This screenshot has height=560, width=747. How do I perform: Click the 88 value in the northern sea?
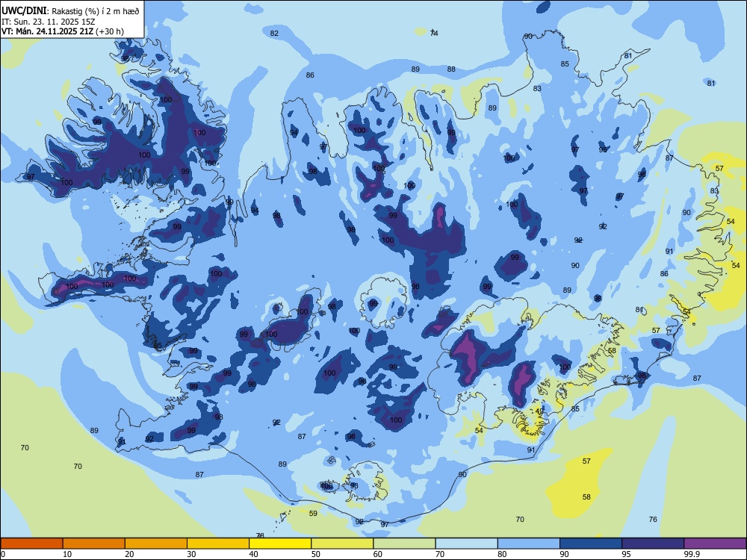coord(451,69)
